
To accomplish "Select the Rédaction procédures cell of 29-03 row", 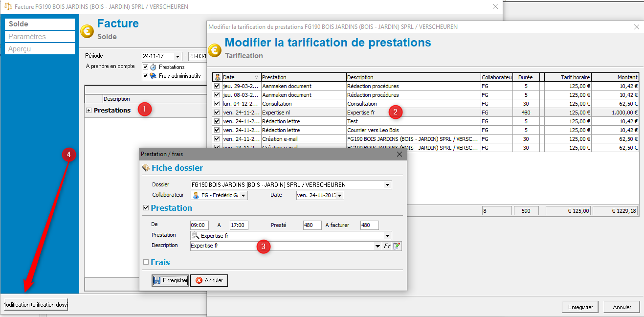I will point(414,86).
